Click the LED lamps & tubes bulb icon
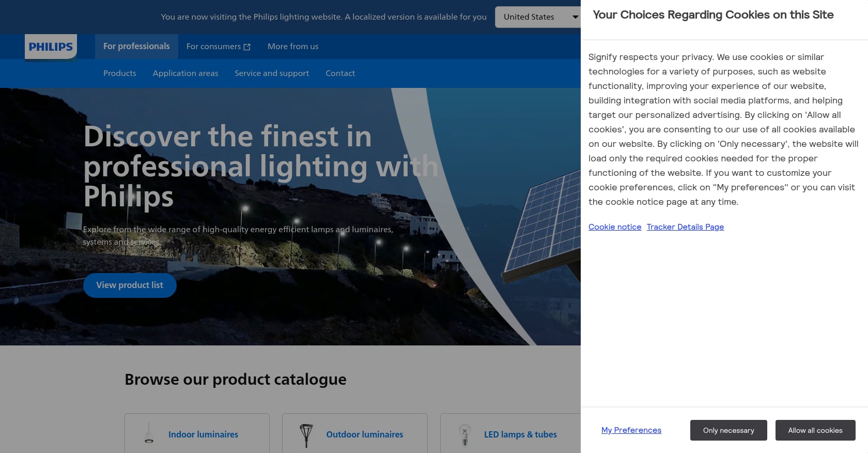868x453 pixels. (465, 435)
